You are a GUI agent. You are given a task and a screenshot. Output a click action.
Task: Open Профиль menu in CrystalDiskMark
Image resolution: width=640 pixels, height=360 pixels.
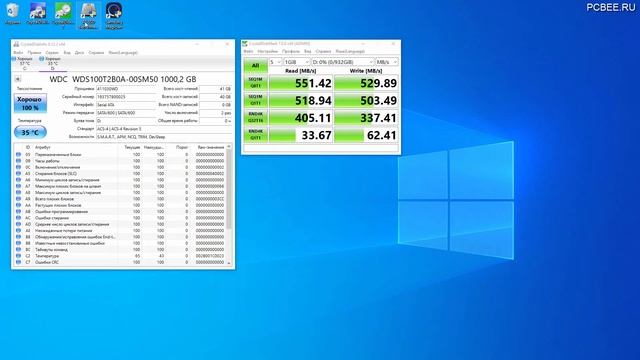tap(291, 51)
